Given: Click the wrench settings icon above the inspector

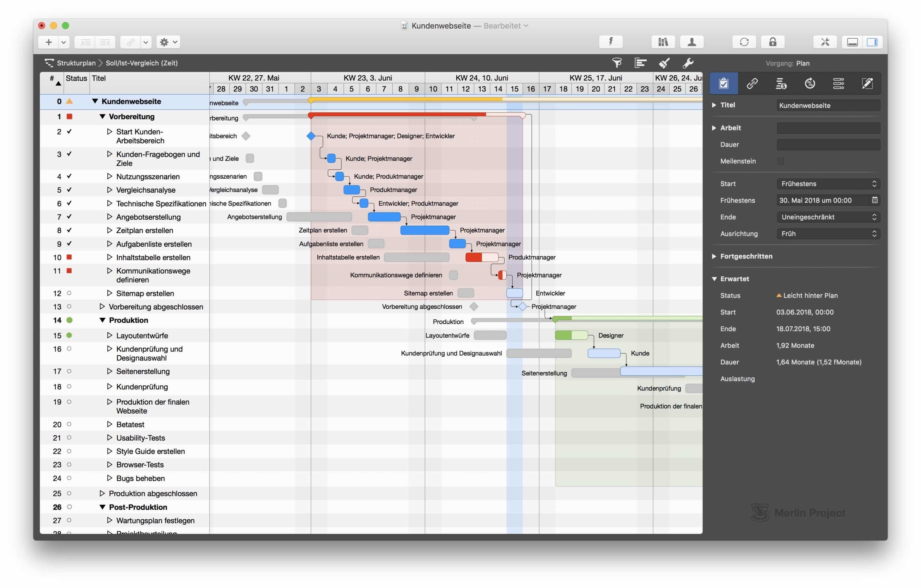Looking at the screenshot, I should pyautogui.click(x=689, y=63).
